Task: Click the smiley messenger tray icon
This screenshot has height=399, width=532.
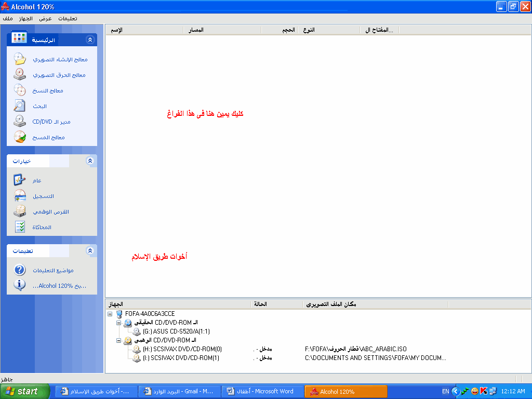Action: (x=475, y=391)
